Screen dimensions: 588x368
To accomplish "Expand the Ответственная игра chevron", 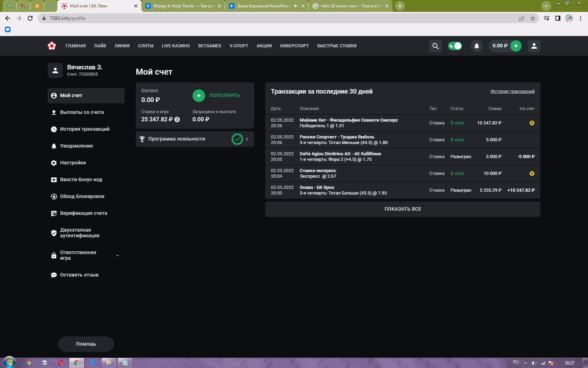I will coord(118,255).
